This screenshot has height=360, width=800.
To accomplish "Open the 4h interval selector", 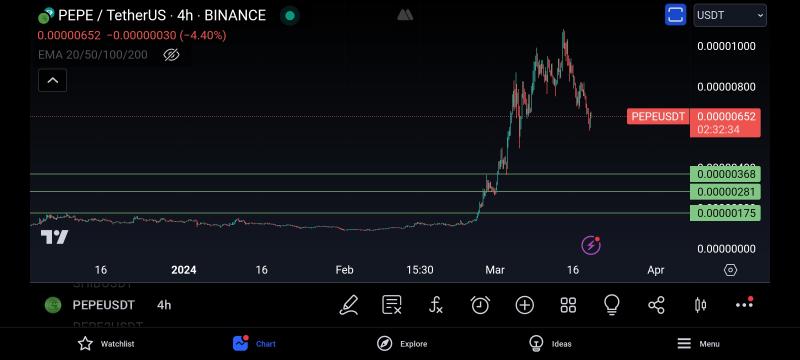I will point(164,305).
